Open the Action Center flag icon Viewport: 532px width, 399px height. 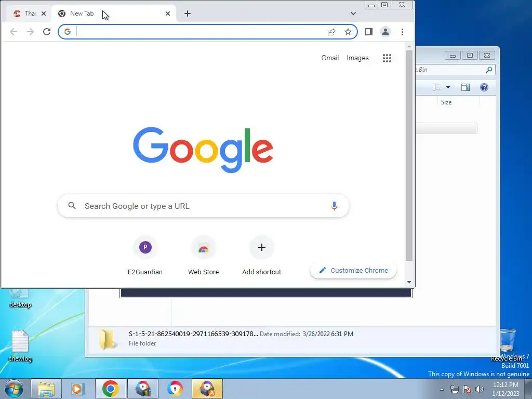pos(467,389)
